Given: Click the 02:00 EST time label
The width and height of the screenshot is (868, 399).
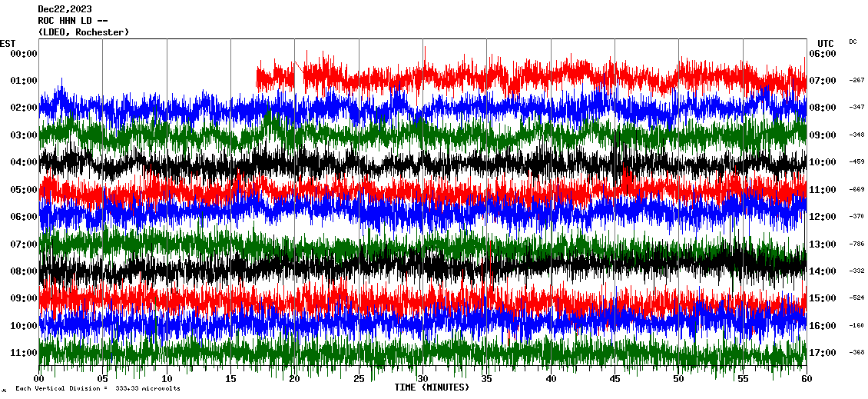Looking at the screenshot, I should point(24,108).
